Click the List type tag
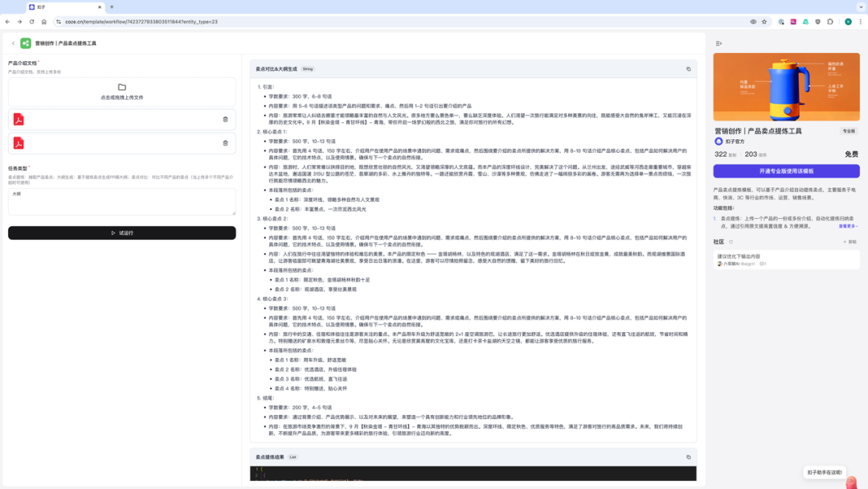 (x=293, y=458)
